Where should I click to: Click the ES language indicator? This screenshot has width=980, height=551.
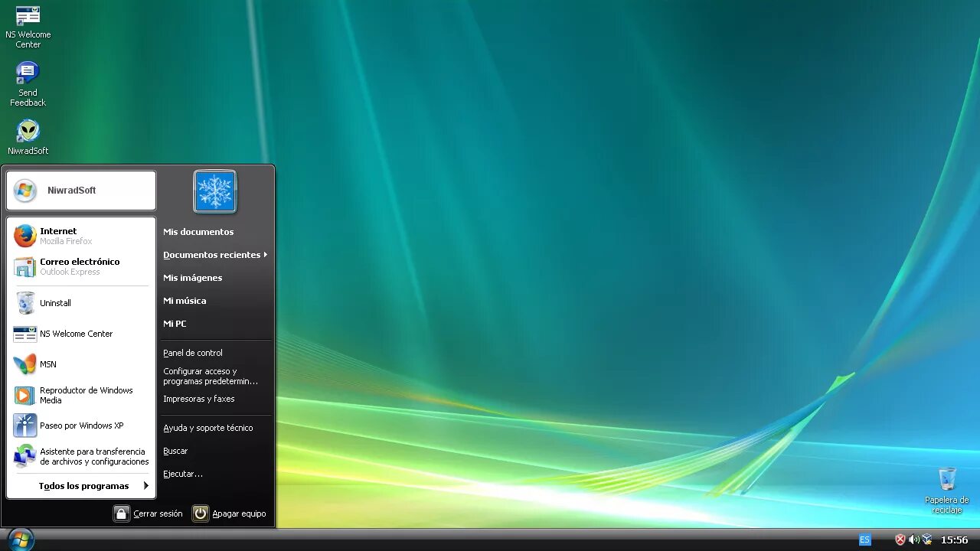(864, 540)
